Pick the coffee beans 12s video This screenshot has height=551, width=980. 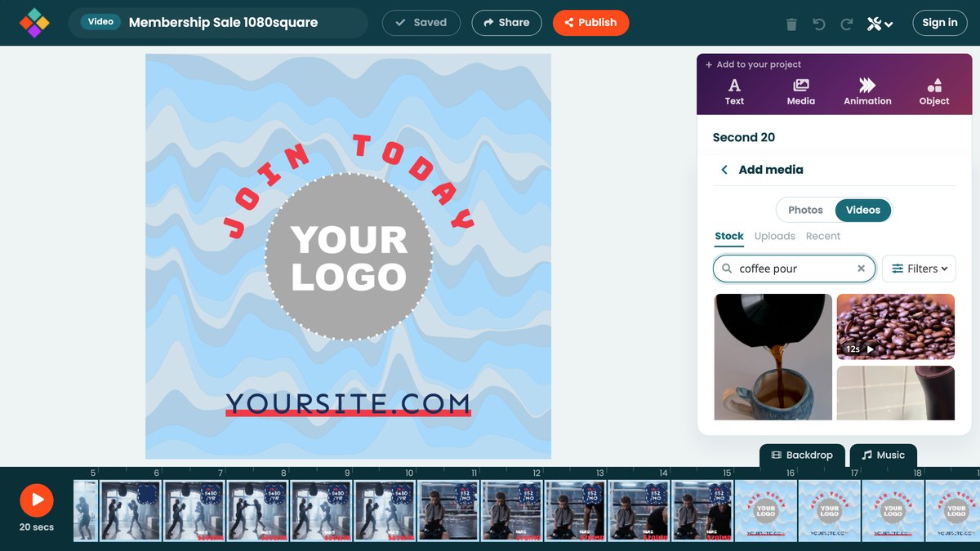(x=896, y=327)
